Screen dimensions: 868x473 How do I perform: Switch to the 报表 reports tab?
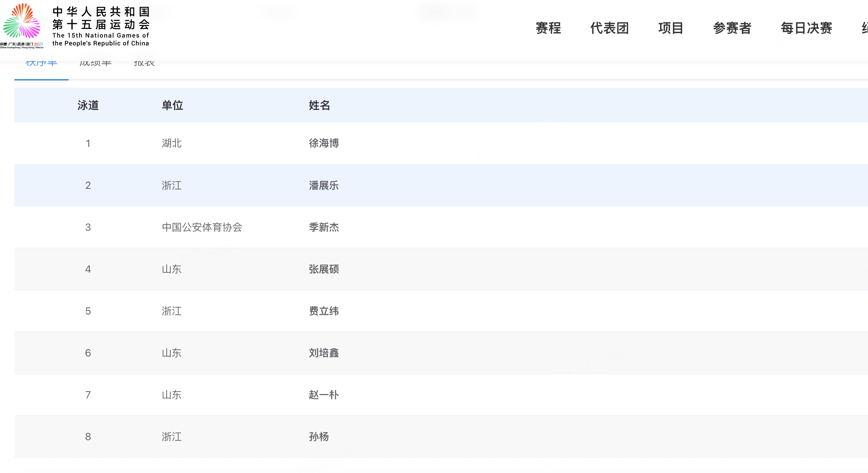tap(144, 64)
